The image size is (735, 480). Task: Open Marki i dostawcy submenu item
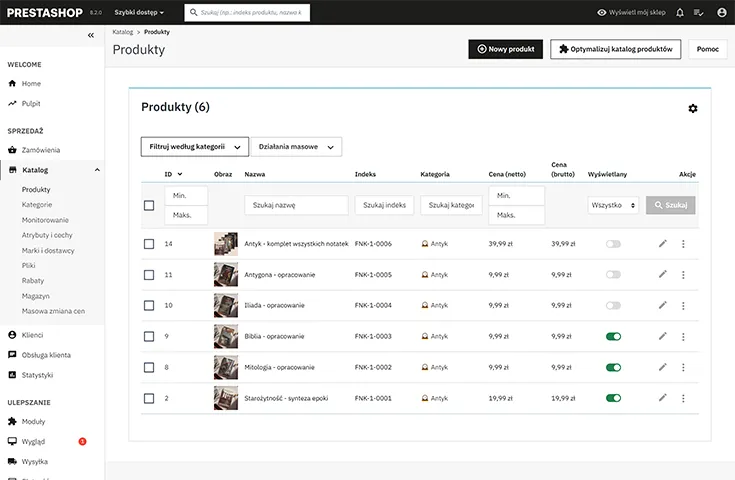click(x=48, y=250)
